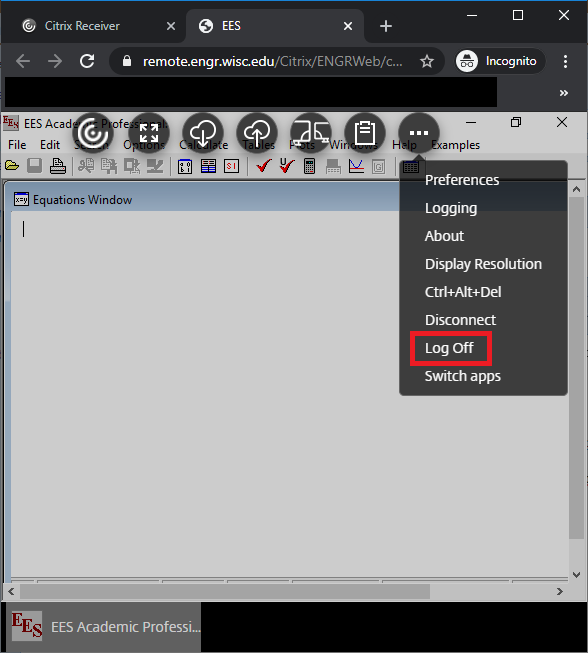Click the greyed Copy toolbar icon
The height and width of the screenshot is (653, 588).
(x=109, y=167)
